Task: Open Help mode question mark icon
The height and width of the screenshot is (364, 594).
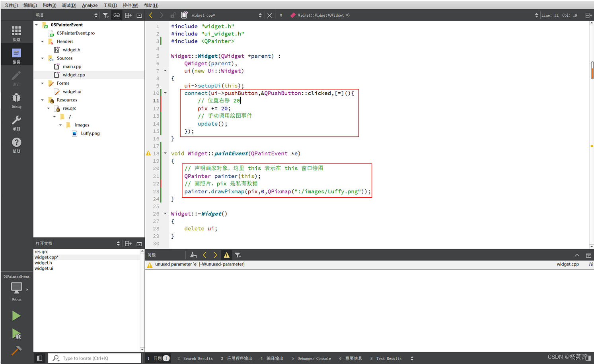Action: coord(16,145)
